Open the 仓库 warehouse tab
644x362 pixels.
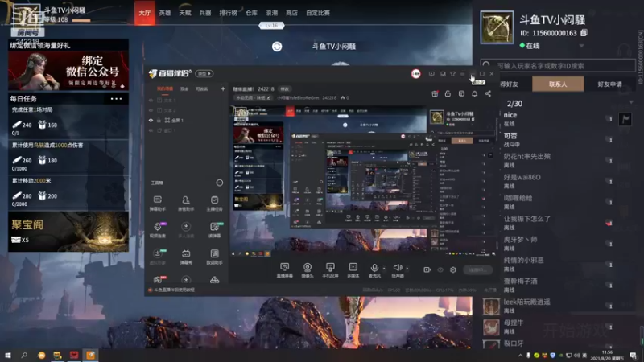coord(251,13)
